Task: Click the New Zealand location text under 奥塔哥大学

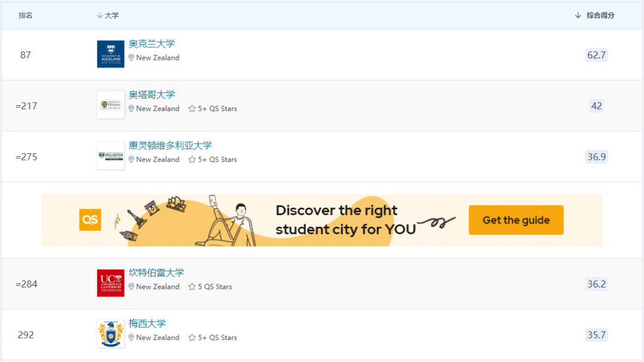Action: point(157,109)
